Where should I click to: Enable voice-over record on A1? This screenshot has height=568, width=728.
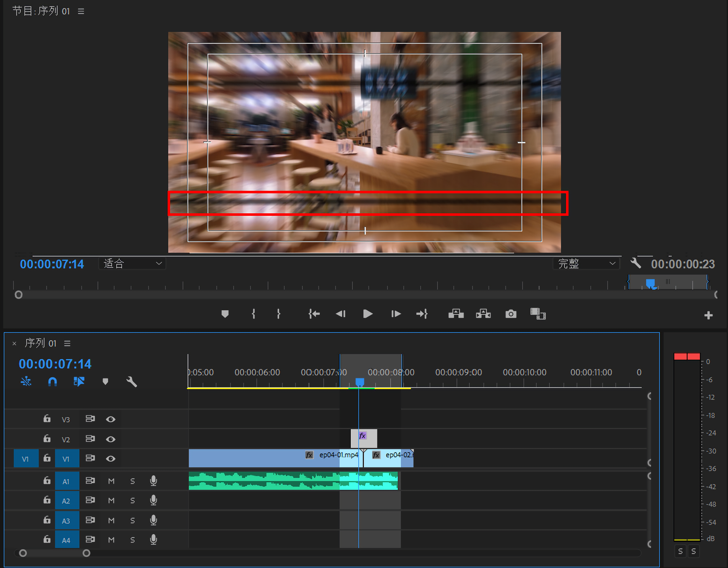point(153,481)
